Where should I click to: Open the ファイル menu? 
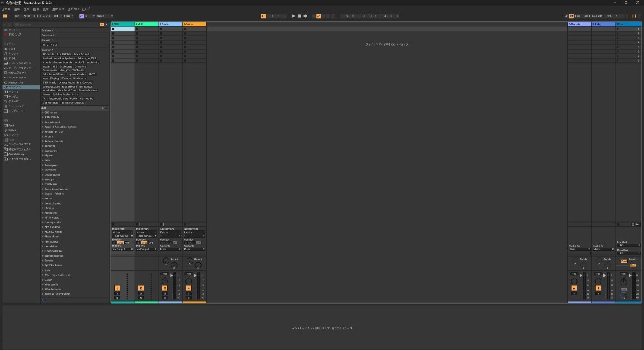point(6,9)
